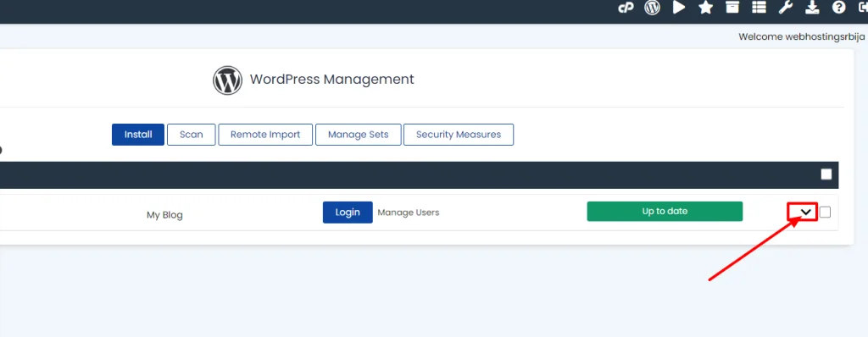Screen dimensions: 868x337
Task: Click the My Blog site title
Action: pos(164,215)
